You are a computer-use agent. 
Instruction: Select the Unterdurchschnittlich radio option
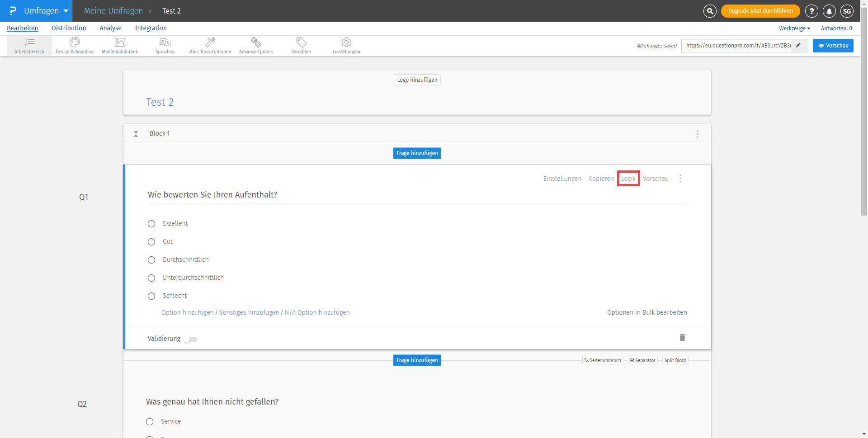(x=151, y=278)
